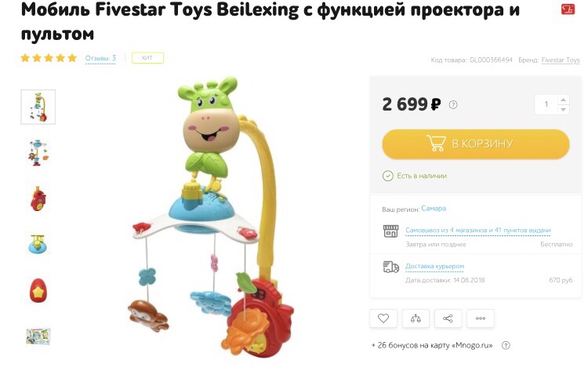Open Самовывоз из 4 магазинов link
Image resolution: width=588 pixels, height=371 pixels.
(478, 231)
